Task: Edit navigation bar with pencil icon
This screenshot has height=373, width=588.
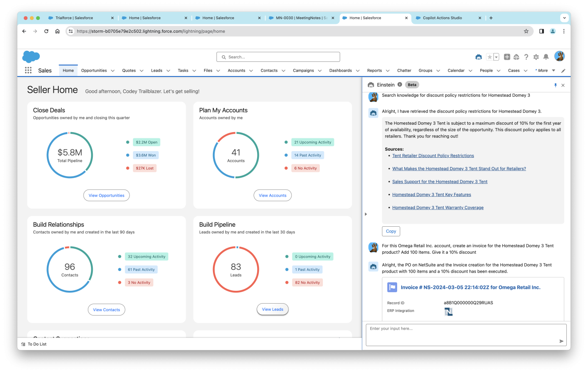Action: (x=563, y=71)
